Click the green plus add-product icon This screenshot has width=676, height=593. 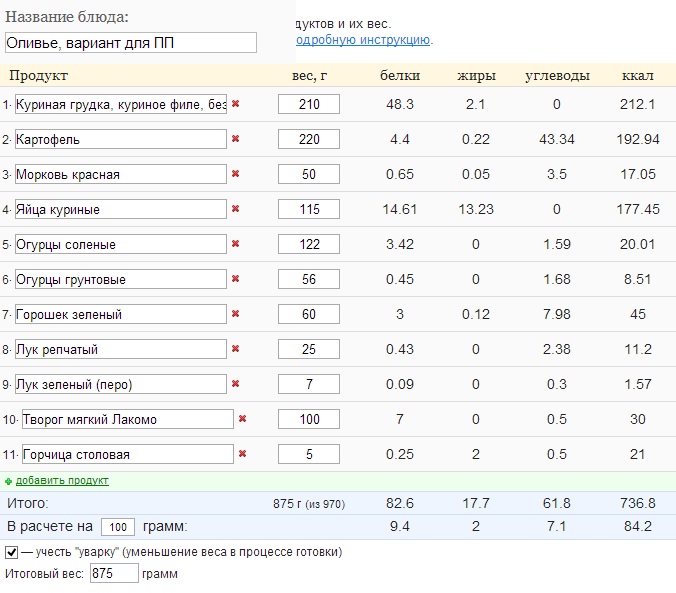point(8,481)
